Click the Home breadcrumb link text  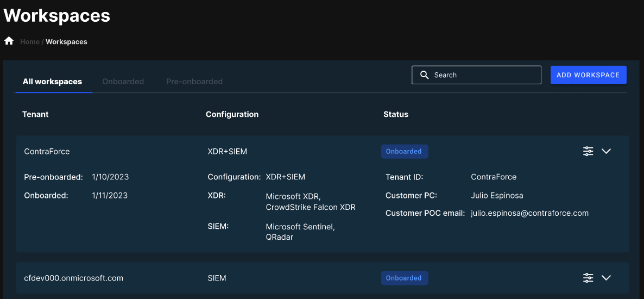click(x=30, y=42)
